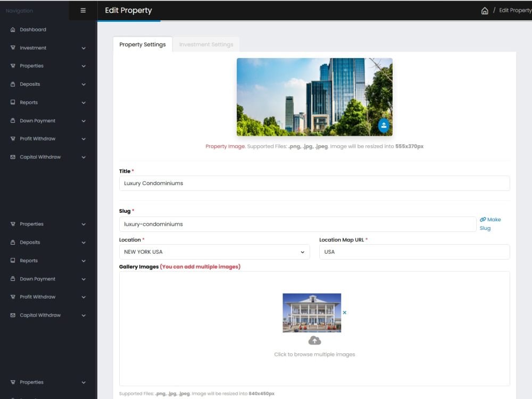Screen dimensions: 532x399
Task: Toggle the hamburger navigation menu icon
Action: (x=83, y=11)
